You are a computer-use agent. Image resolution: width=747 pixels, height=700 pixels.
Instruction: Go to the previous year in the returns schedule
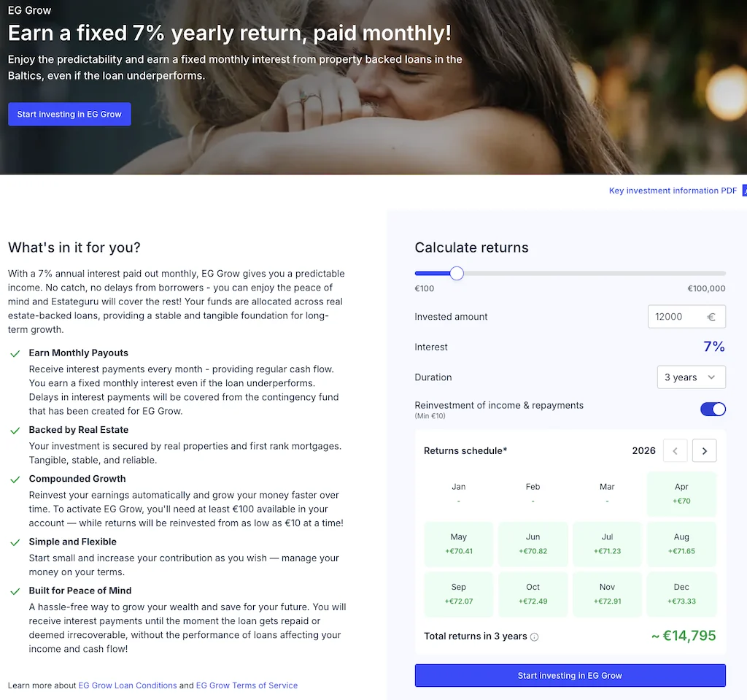[x=675, y=451]
